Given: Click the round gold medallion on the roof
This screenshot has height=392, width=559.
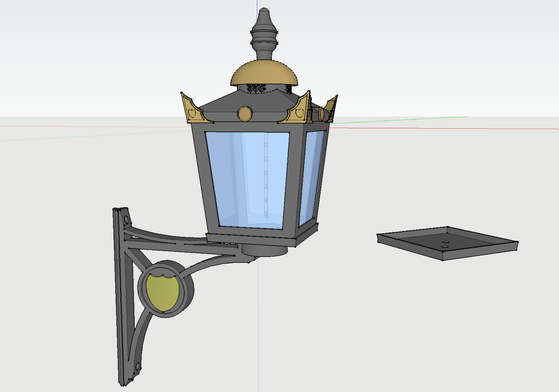Looking at the screenshot, I should click(244, 114).
